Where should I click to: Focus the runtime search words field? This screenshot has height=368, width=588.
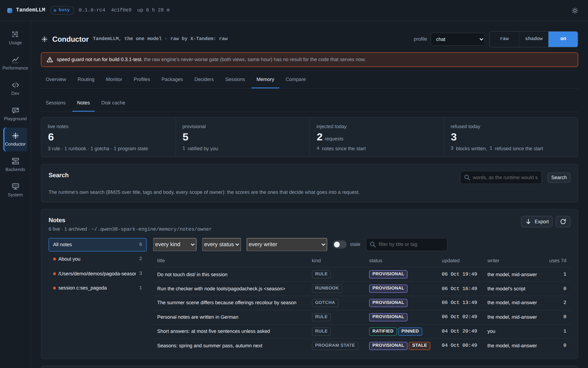501,177
